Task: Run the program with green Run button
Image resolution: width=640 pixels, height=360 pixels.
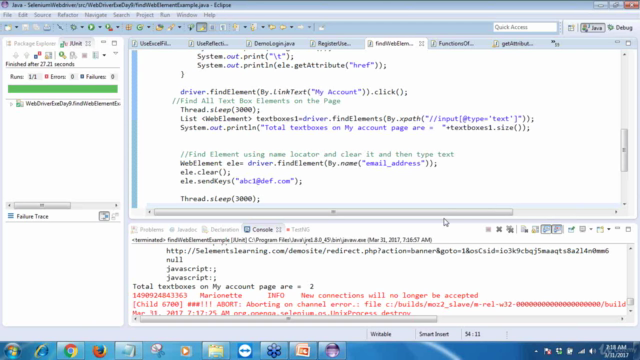Action: (91, 27)
